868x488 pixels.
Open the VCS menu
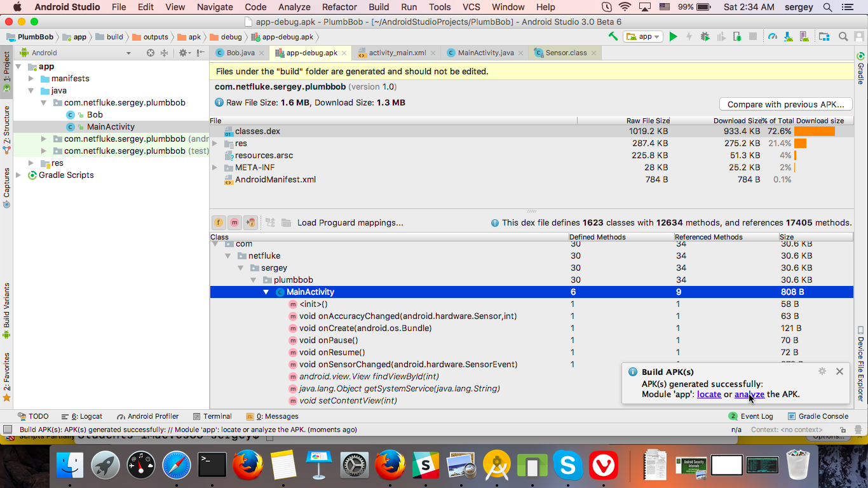click(471, 7)
